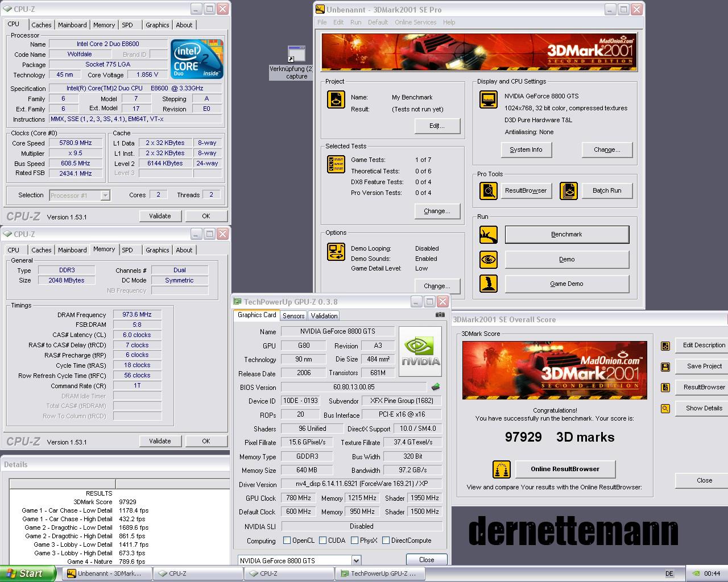Click the Windows Start button
This screenshot has height=582, width=728.
pos(28,573)
